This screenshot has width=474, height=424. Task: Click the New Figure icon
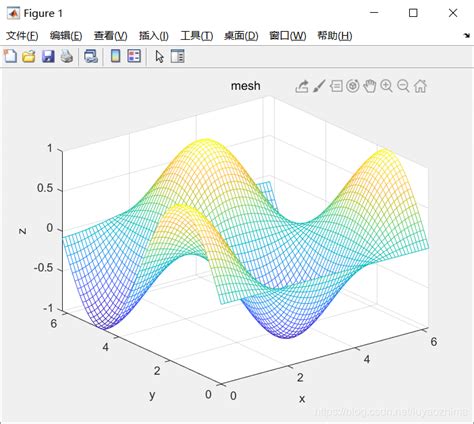[10, 56]
